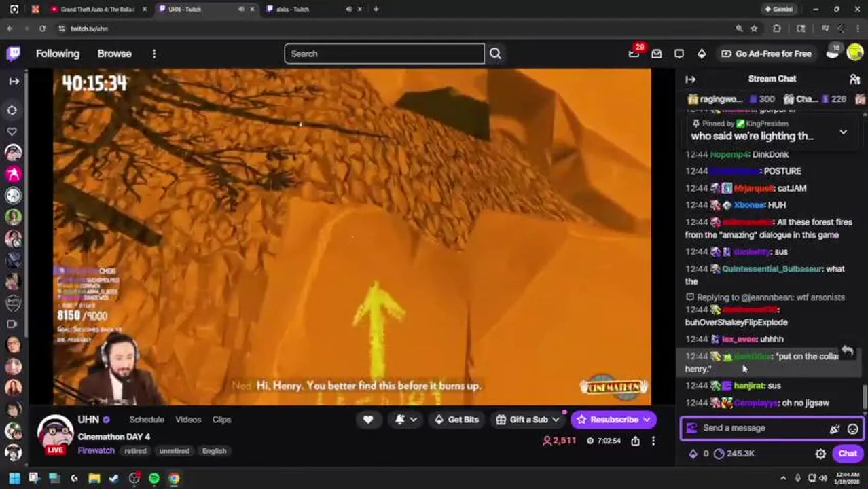
Task: Open Chrome extensions puzzle icon
Action: coord(777,29)
